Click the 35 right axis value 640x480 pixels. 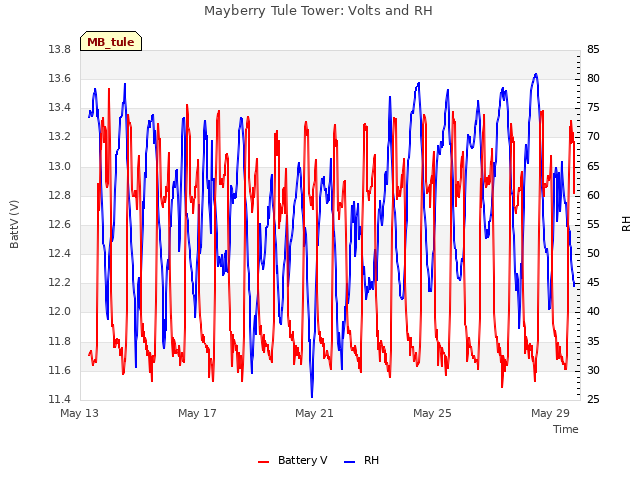pyautogui.click(x=593, y=341)
